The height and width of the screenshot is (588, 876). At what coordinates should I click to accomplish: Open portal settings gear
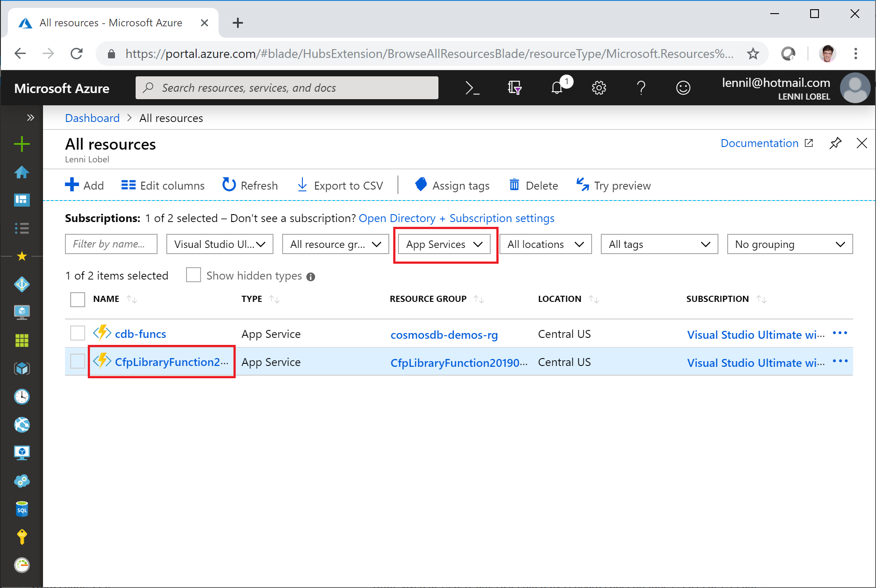(599, 88)
